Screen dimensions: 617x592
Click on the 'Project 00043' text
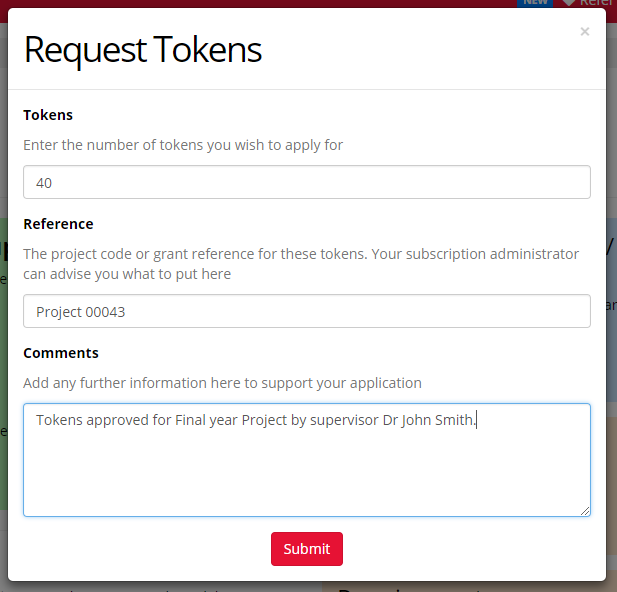80,312
